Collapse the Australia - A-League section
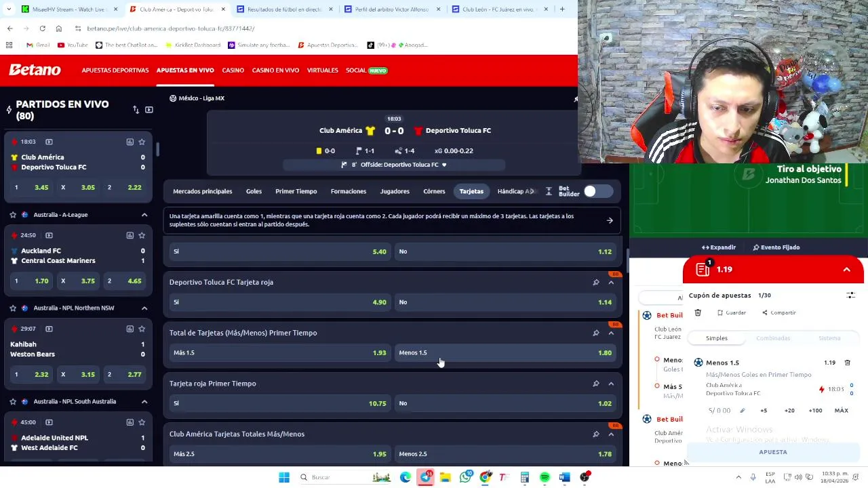Viewport: 868px width, 488px height. coord(144,215)
